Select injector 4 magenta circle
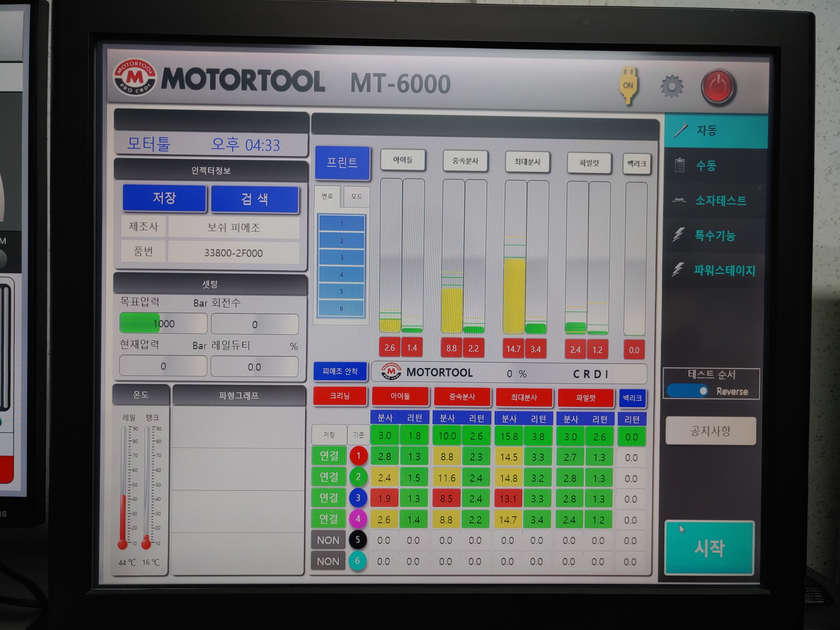840x630 pixels. [x=358, y=519]
